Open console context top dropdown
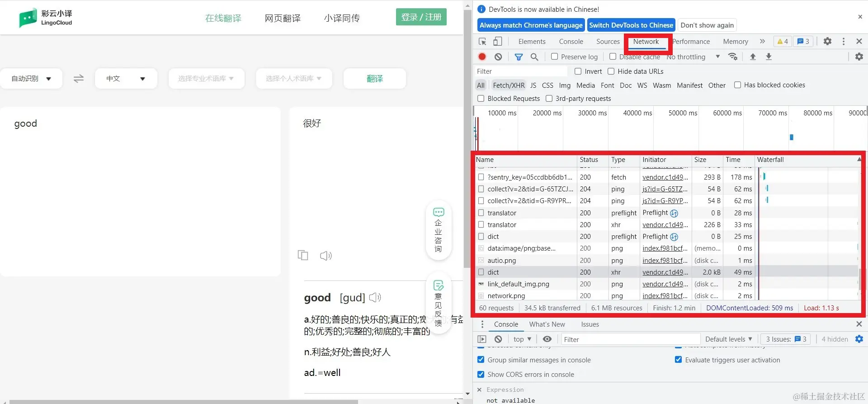The width and height of the screenshot is (868, 404). click(x=522, y=339)
